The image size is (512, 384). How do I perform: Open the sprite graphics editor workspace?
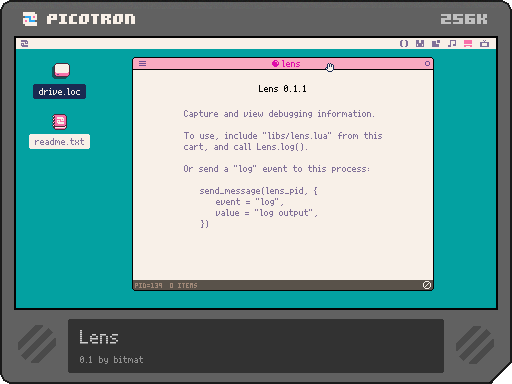(x=420, y=44)
